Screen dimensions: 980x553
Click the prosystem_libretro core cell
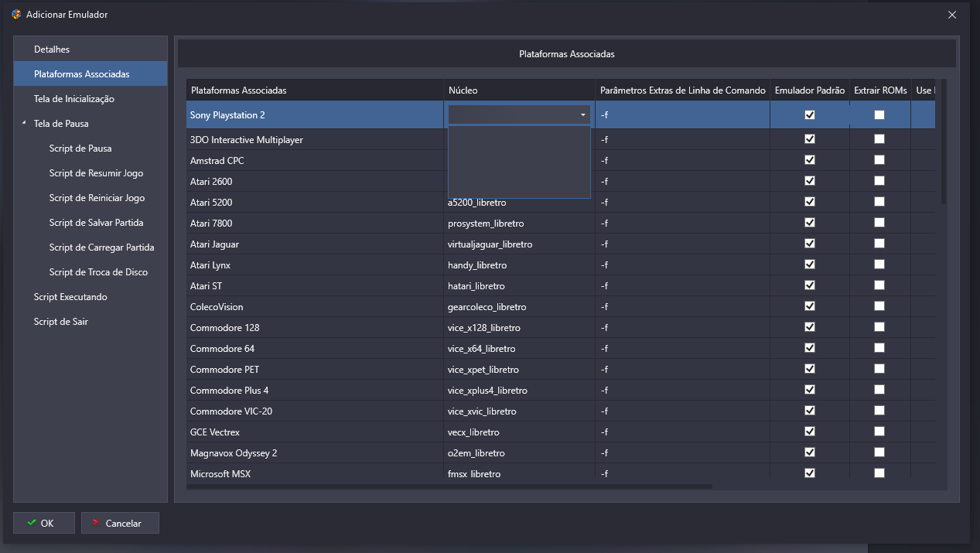(519, 223)
